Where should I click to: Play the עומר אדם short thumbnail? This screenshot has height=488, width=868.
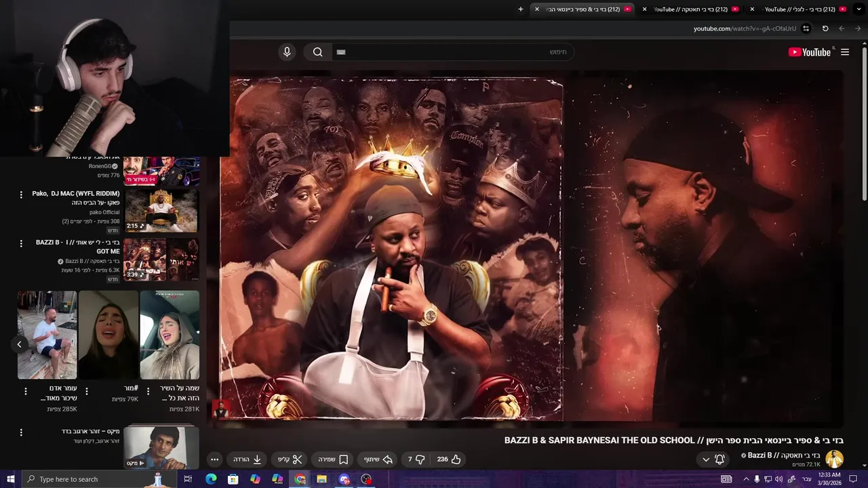point(47,335)
